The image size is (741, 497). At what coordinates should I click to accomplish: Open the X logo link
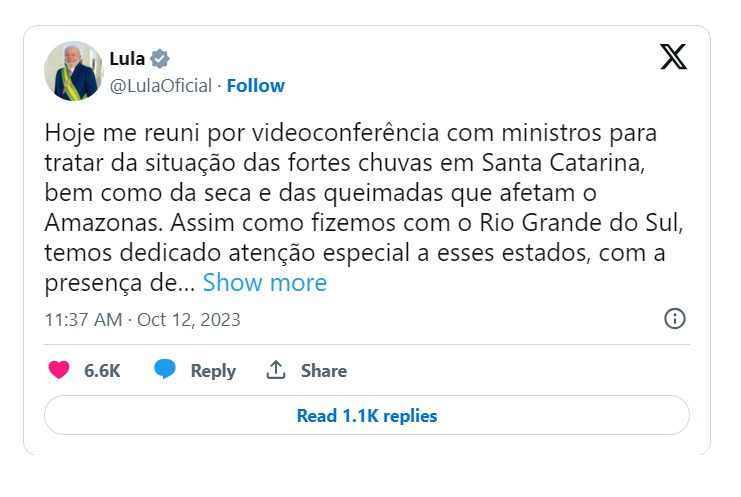pos(674,57)
